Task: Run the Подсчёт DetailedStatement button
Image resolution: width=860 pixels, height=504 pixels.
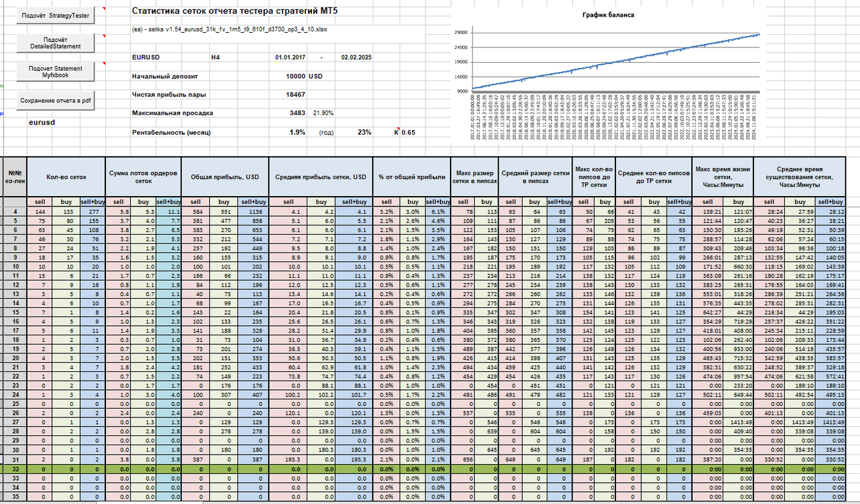Action: [55, 43]
